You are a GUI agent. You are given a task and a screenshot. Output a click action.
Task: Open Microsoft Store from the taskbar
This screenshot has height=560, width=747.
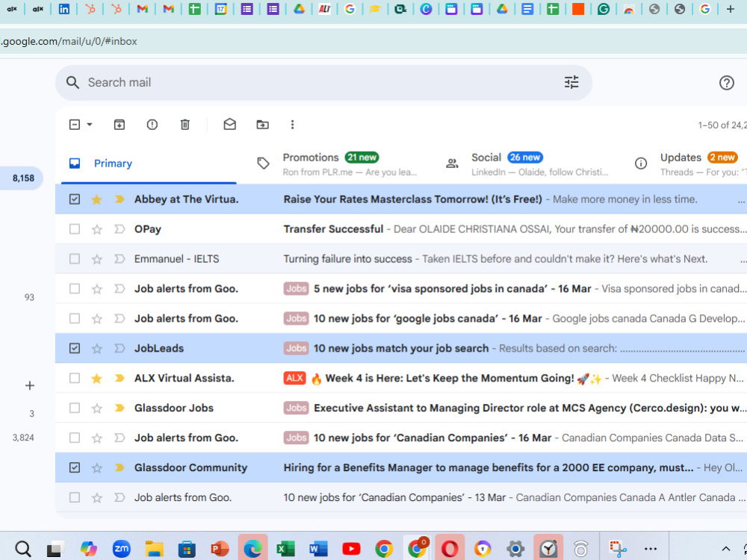[187, 549]
